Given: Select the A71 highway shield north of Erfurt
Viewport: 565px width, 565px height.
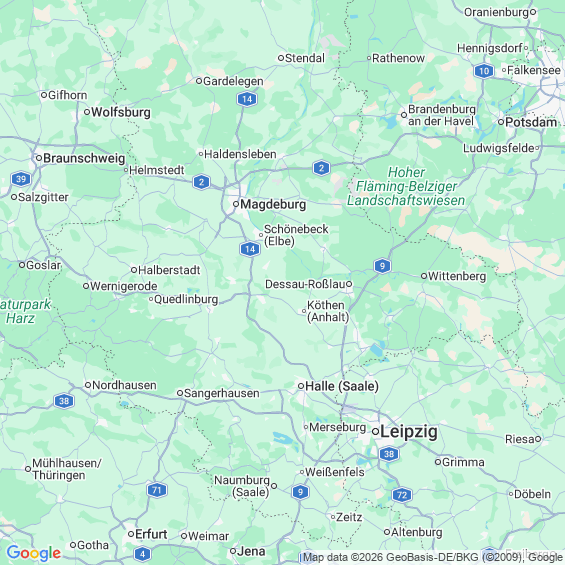Looking at the screenshot, I should point(157,490).
